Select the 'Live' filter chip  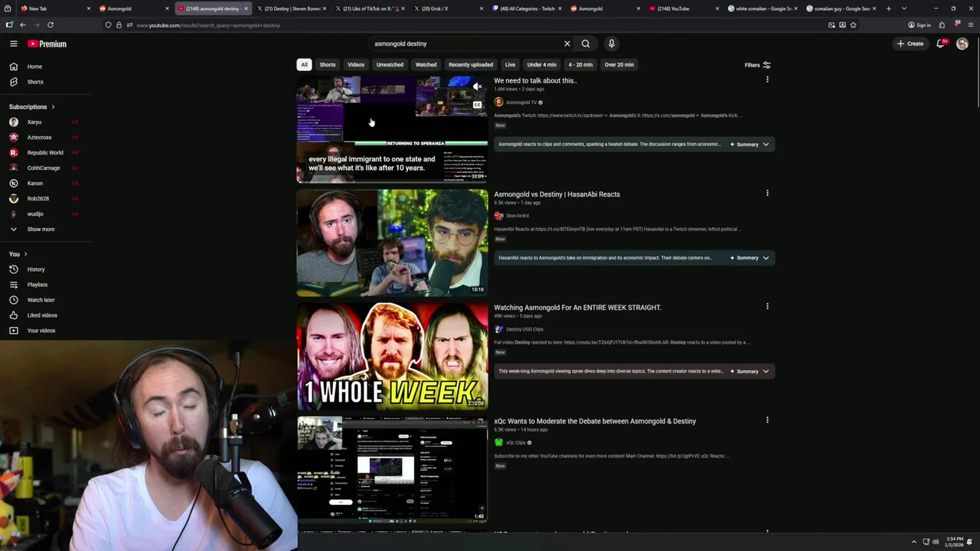pyautogui.click(x=510, y=64)
